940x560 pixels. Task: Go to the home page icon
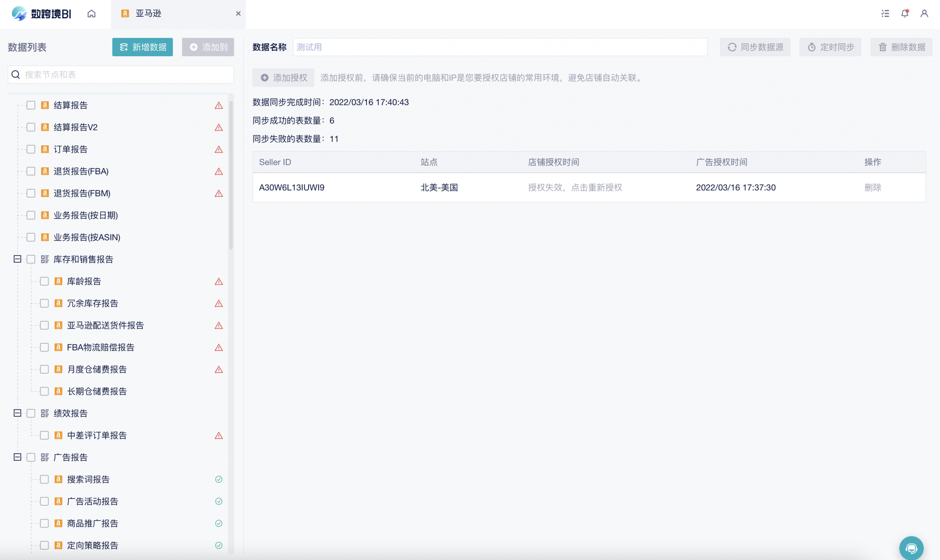click(x=91, y=14)
